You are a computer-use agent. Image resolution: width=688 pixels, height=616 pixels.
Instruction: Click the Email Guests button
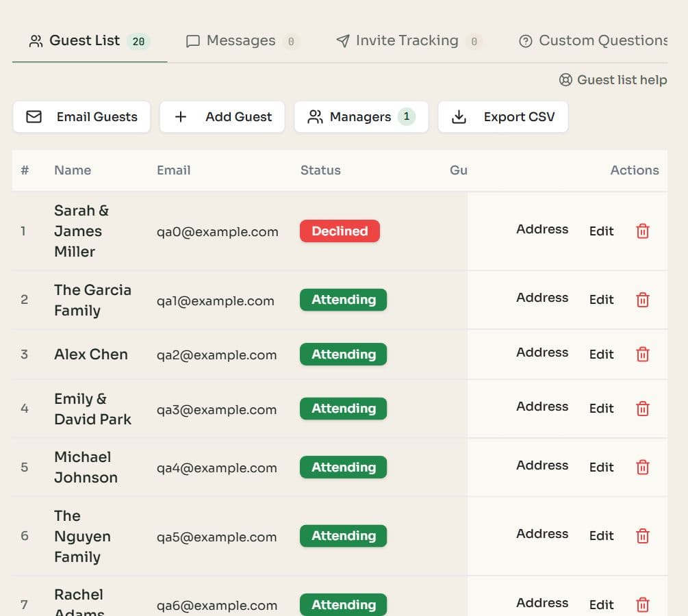click(x=81, y=117)
